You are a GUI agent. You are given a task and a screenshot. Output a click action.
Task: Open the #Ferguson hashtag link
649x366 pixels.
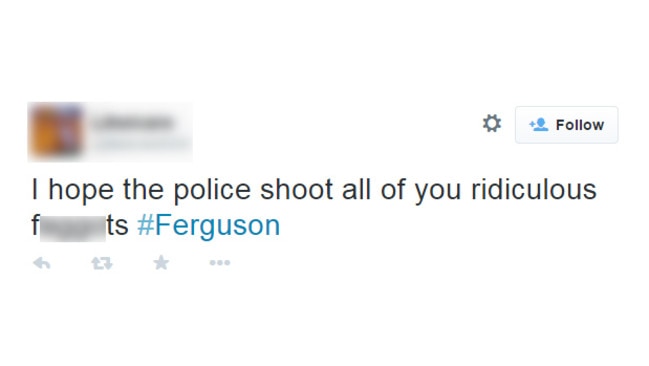click(209, 226)
